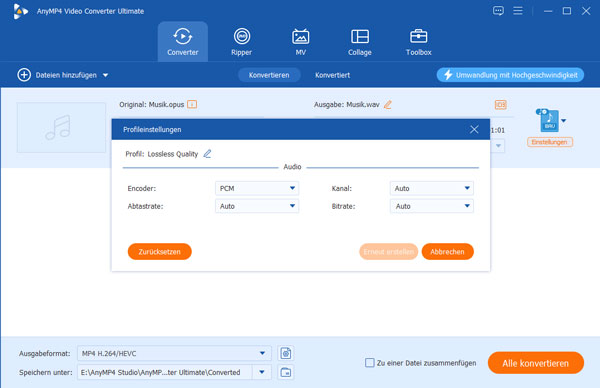Screen dimensions: 600x388
Task: Minimize the AnyMP4 window
Action: coord(548,11)
